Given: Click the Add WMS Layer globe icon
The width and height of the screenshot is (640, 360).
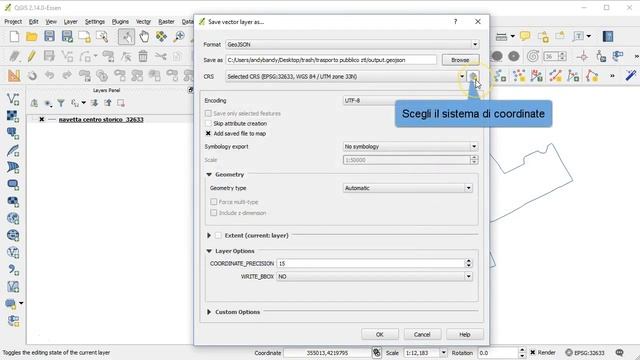Looking at the screenshot, I should point(13,218).
